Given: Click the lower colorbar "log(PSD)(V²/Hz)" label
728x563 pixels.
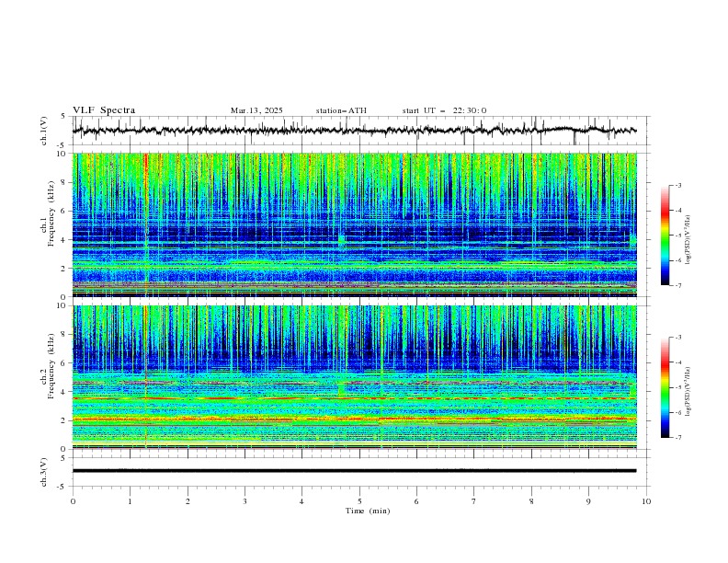Looking at the screenshot, I should tap(688, 391).
